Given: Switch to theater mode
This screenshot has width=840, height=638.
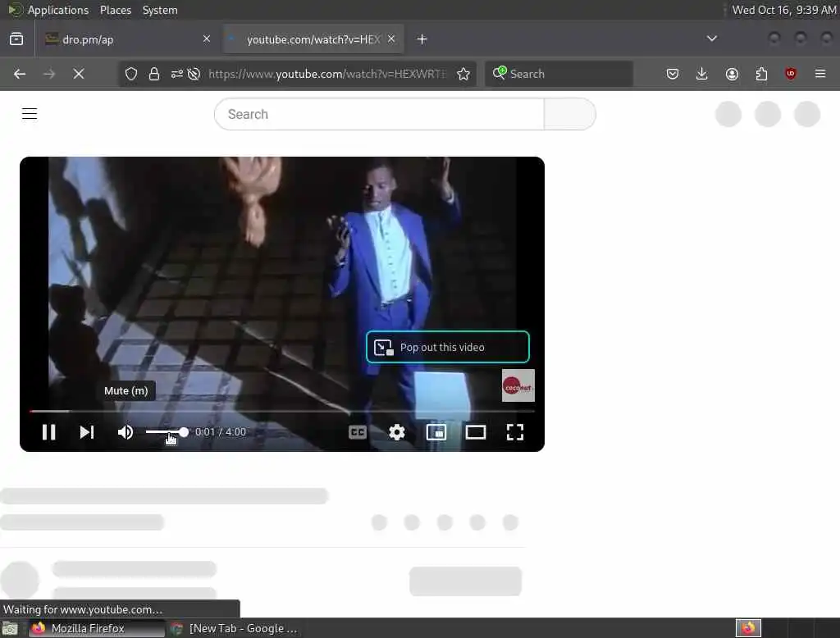Looking at the screenshot, I should [x=475, y=432].
